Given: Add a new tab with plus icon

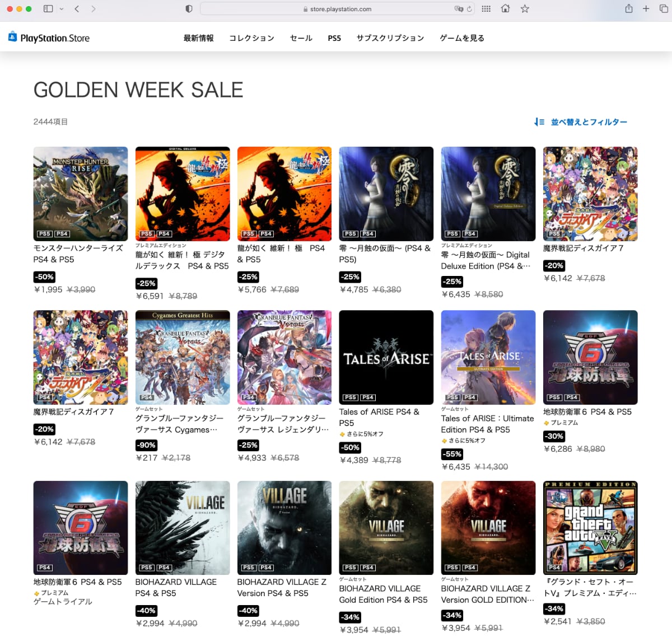Looking at the screenshot, I should coord(646,9).
